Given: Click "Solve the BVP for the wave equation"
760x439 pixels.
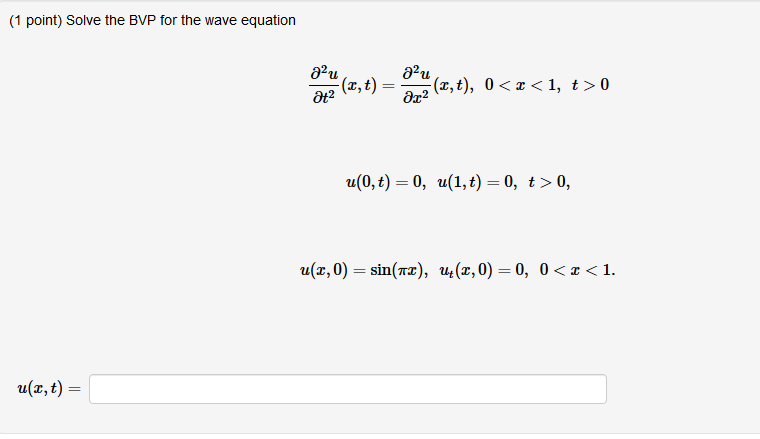Looking at the screenshot, I should click(181, 20).
